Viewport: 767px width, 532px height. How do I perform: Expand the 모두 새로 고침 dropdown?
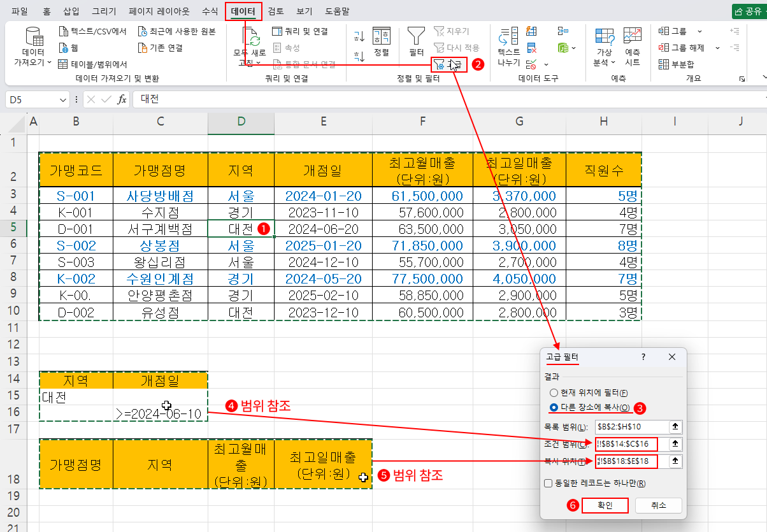(258, 62)
